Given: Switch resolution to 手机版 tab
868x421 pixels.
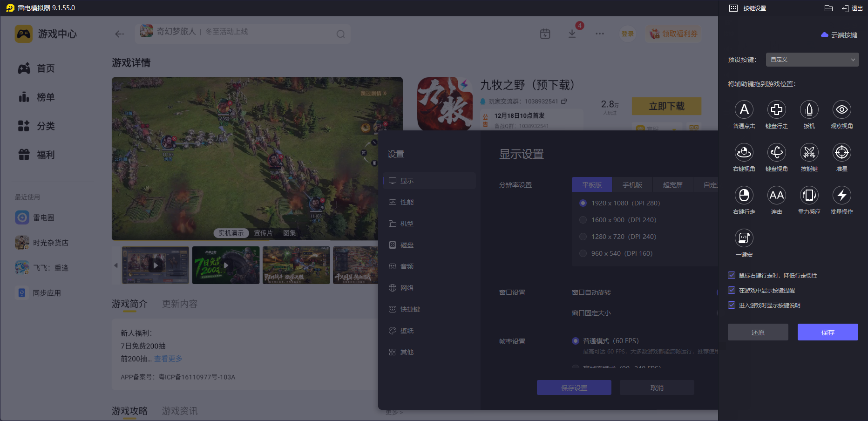Looking at the screenshot, I should (x=632, y=185).
